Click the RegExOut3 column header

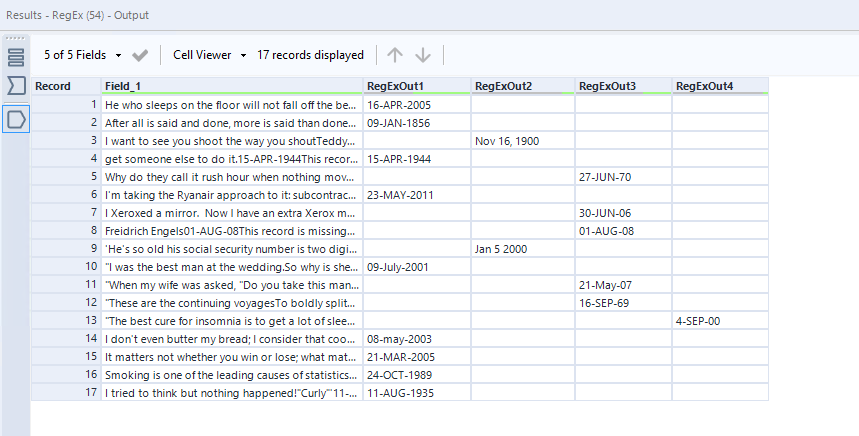622,86
